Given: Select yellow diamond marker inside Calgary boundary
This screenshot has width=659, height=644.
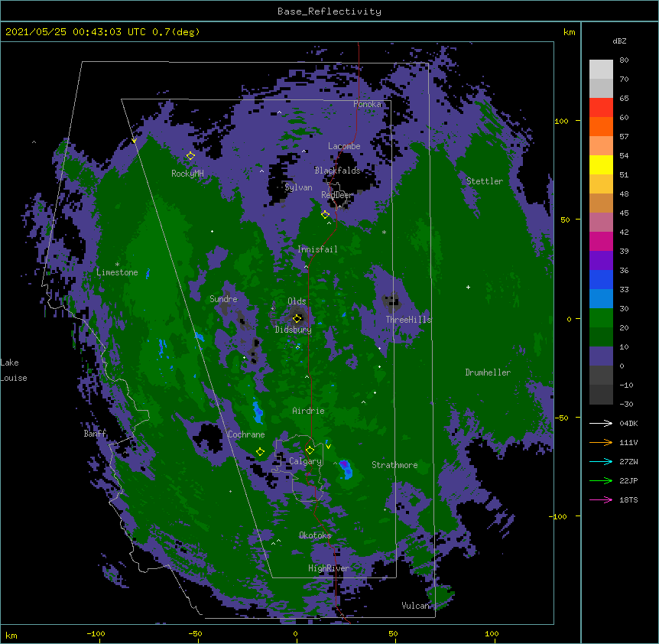Looking at the screenshot, I should pos(310,450).
